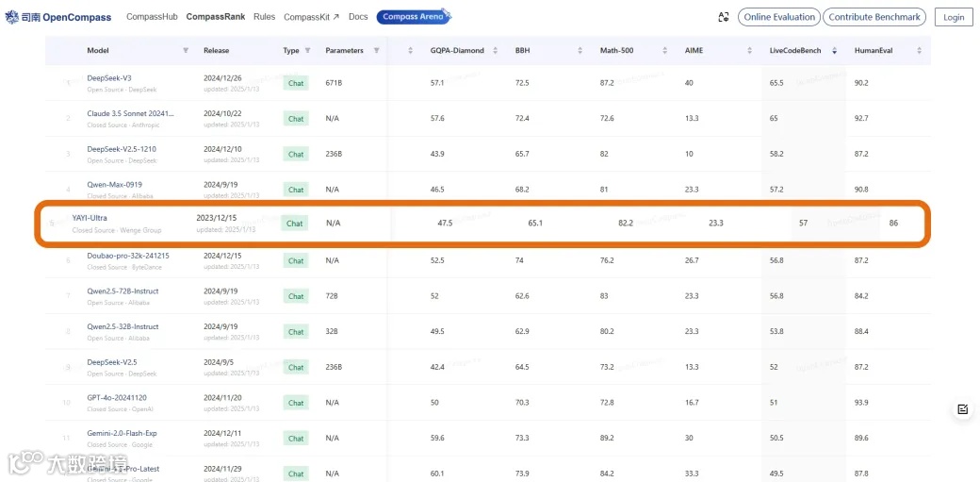
Task: Sort by AIME column arrows
Action: (x=749, y=51)
